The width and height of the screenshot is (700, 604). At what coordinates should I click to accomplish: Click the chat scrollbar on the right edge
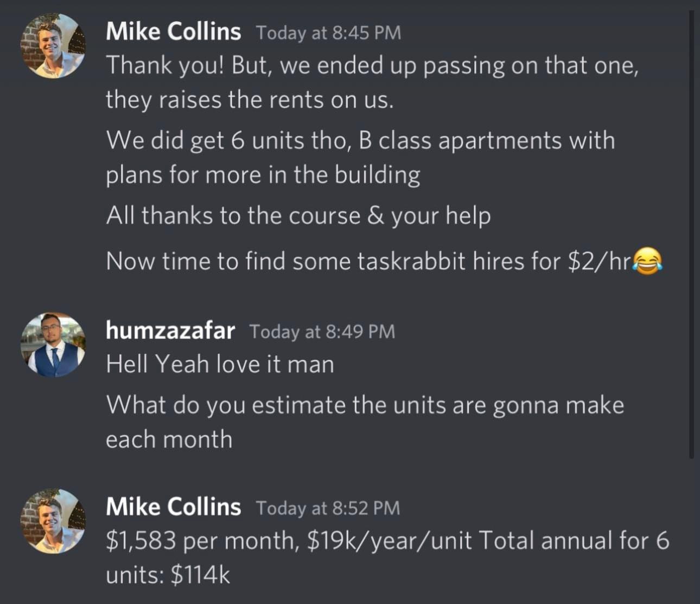click(691, 233)
